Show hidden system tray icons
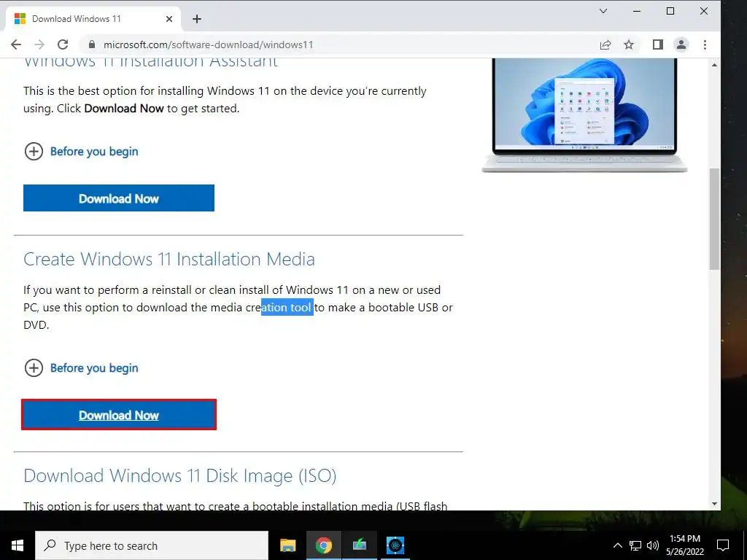747x560 pixels. (x=617, y=545)
